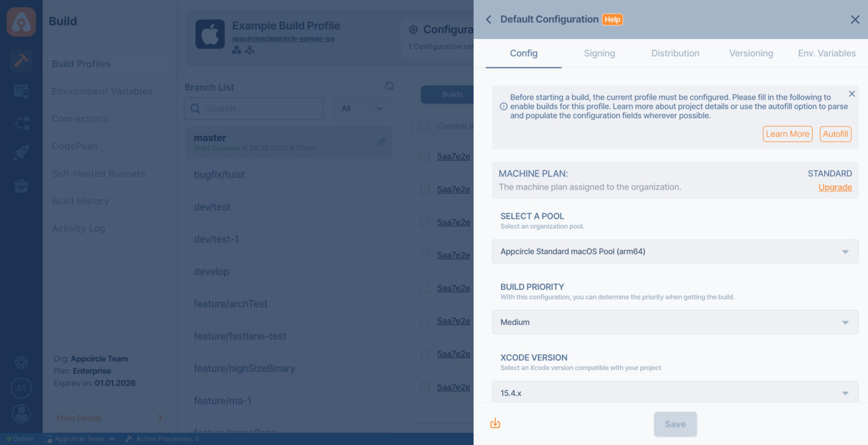Switch to the Signing tab

599,53
